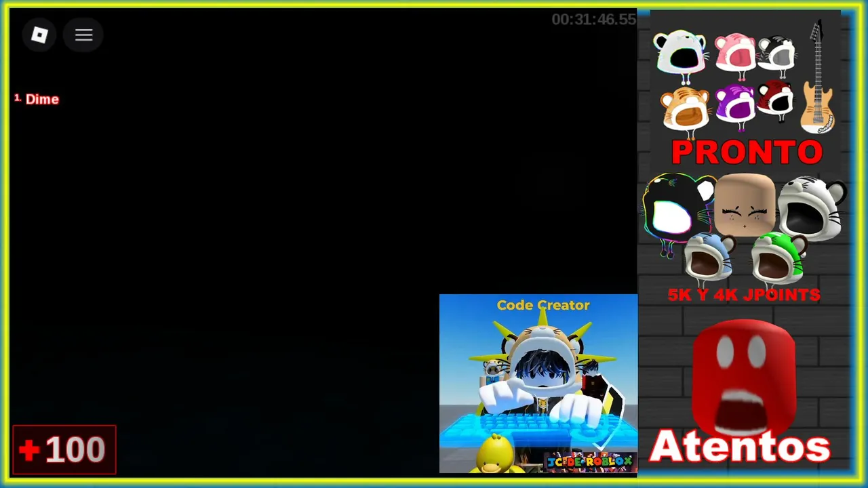Screen dimensions: 868x488
Task: Select the electric guitar item
Action: tap(817, 77)
